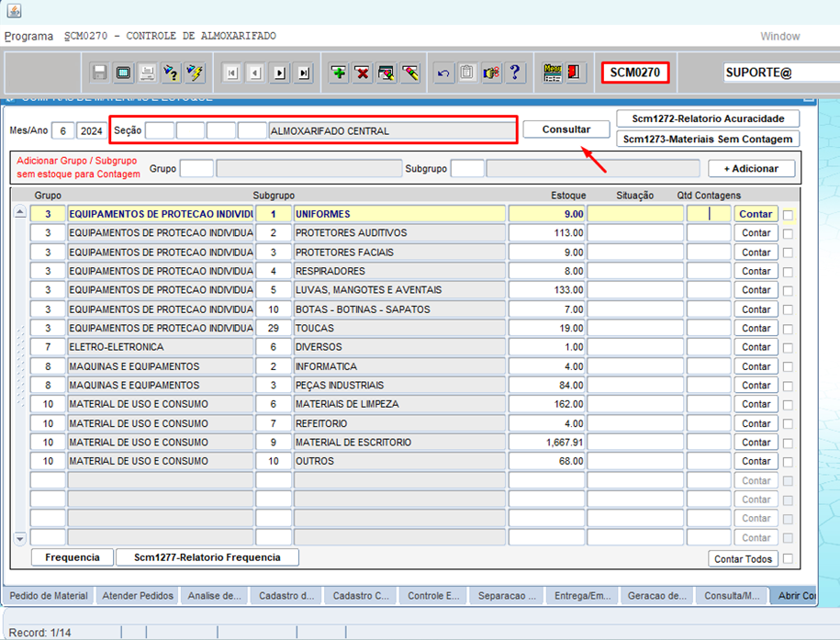Click the execute query lightning icon
This screenshot has height=640, width=840.
[x=196, y=73]
